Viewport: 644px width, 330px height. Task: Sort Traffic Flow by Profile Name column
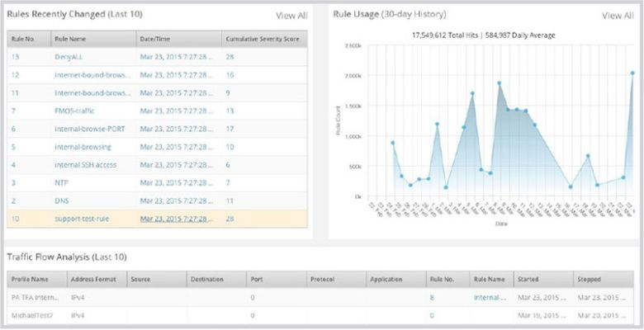tap(31, 280)
